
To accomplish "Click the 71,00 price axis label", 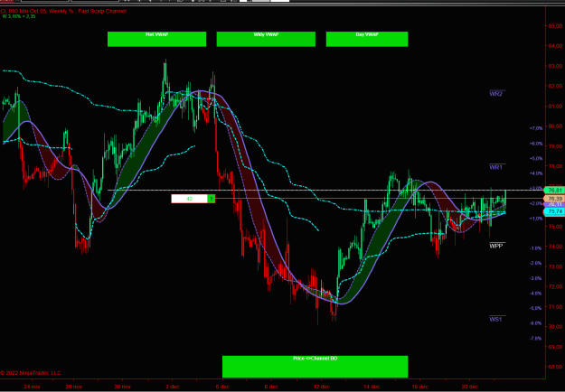I will [555, 307].
